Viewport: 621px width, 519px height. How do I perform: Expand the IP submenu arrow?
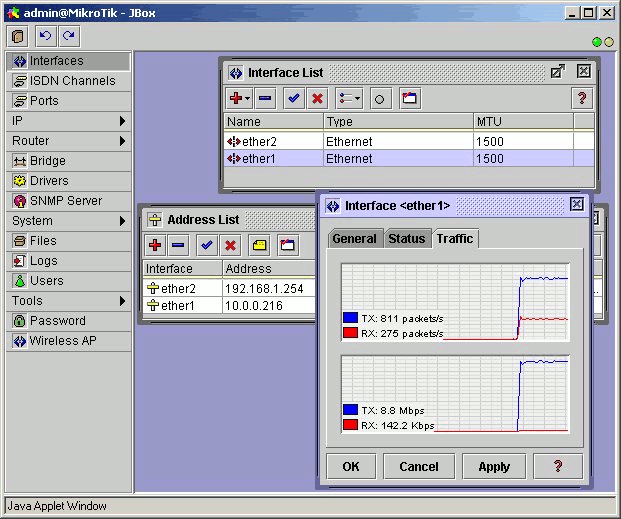click(x=122, y=121)
